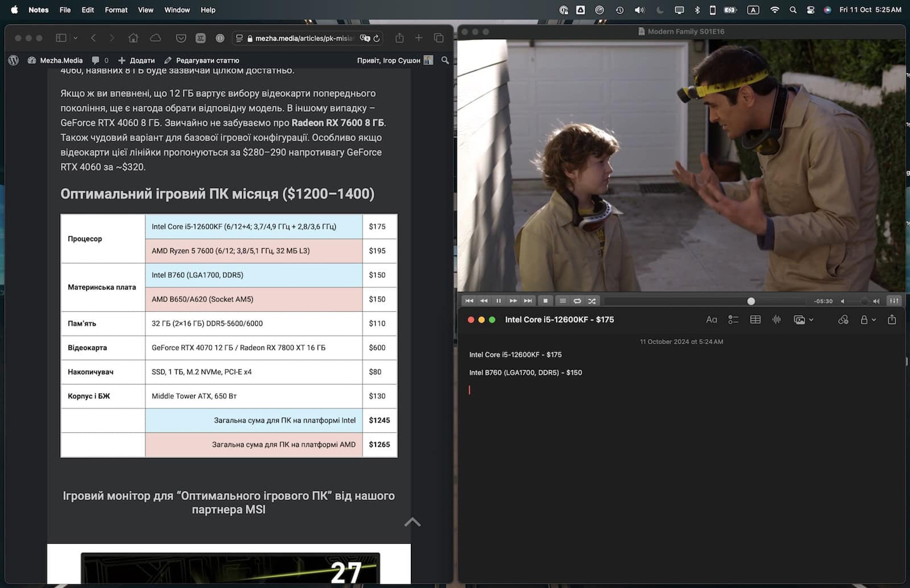This screenshot has width=910, height=588.
Task: Open the Safari home page
Action: [133, 38]
